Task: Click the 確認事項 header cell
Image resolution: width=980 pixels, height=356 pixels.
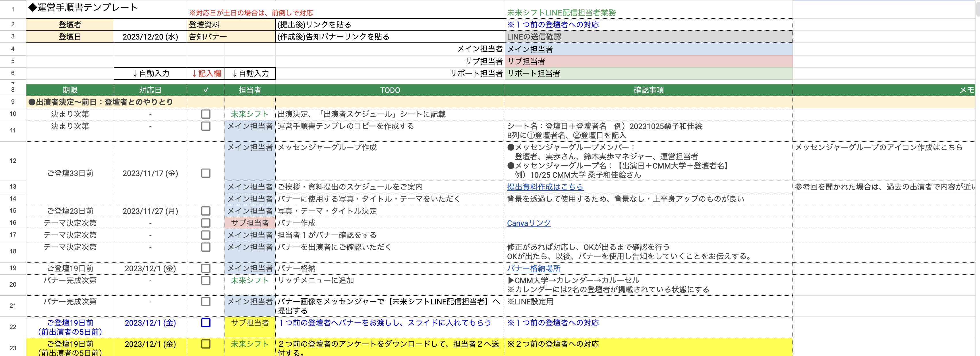Action: (648, 90)
